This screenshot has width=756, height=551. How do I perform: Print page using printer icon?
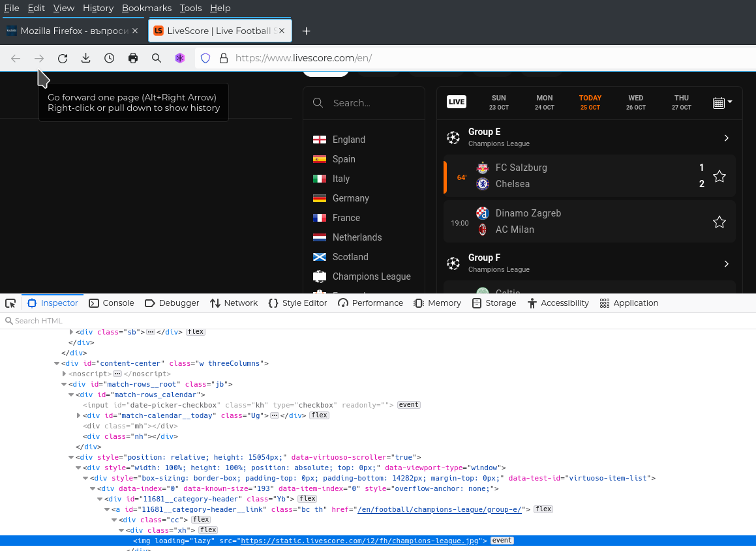point(133,58)
